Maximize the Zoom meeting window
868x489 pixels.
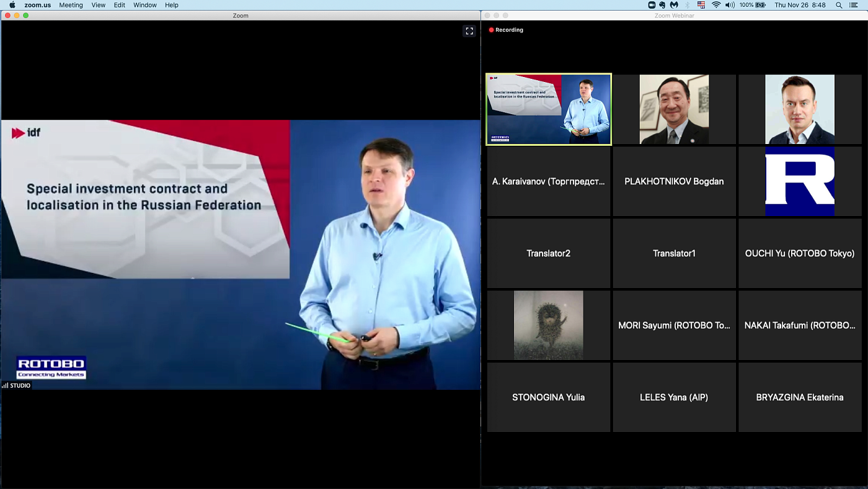pos(26,16)
